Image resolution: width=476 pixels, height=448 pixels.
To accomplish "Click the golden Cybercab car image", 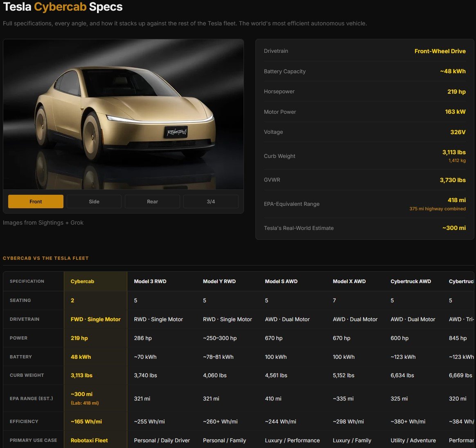I will click(x=123, y=114).
